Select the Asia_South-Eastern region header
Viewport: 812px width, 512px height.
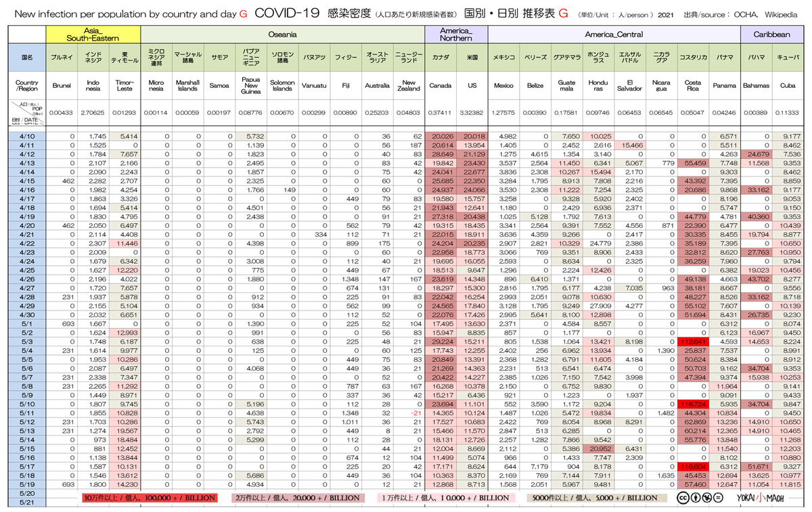click(x=93, y=34)
